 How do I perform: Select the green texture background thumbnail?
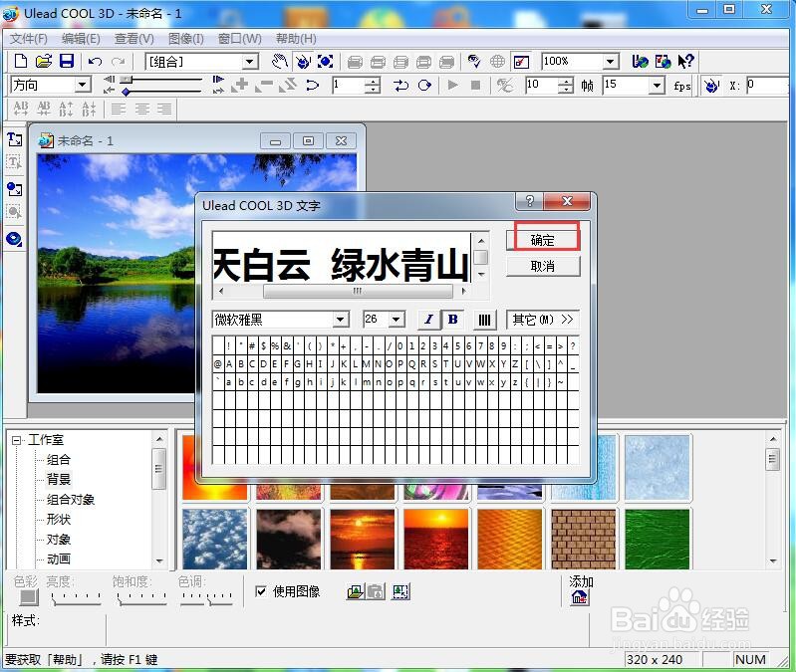click(658, 540)
